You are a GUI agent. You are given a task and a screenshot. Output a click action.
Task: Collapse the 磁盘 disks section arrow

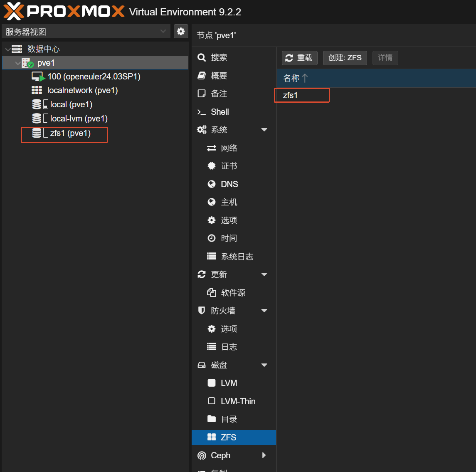click(264, 365)
